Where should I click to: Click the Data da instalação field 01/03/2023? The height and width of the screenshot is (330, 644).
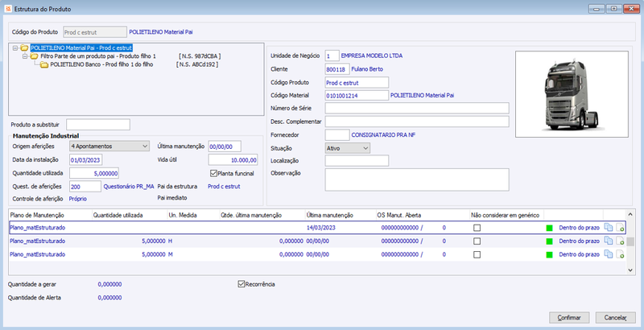pyautogui.click(x=86, y=160)
